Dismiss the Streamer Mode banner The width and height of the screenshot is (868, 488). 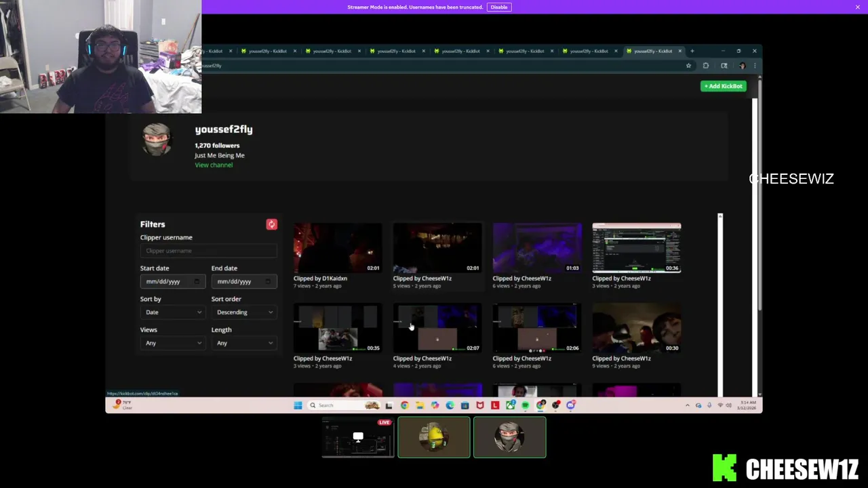[858, 7]
